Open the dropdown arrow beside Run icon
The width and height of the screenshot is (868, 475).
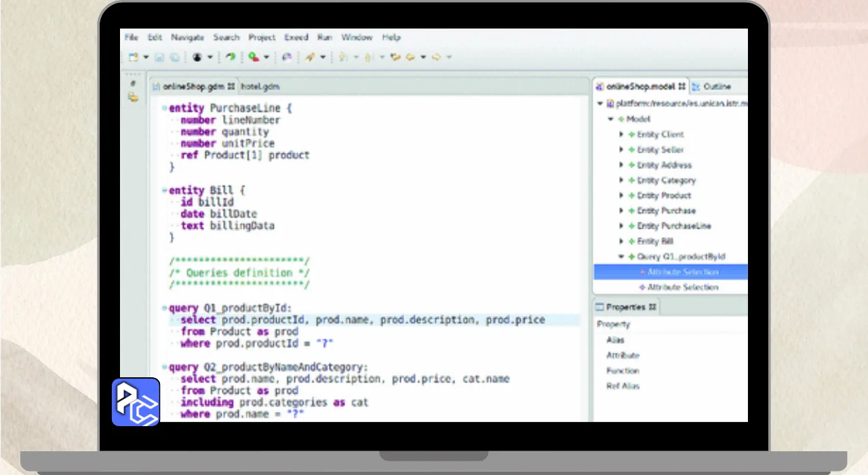267,58
